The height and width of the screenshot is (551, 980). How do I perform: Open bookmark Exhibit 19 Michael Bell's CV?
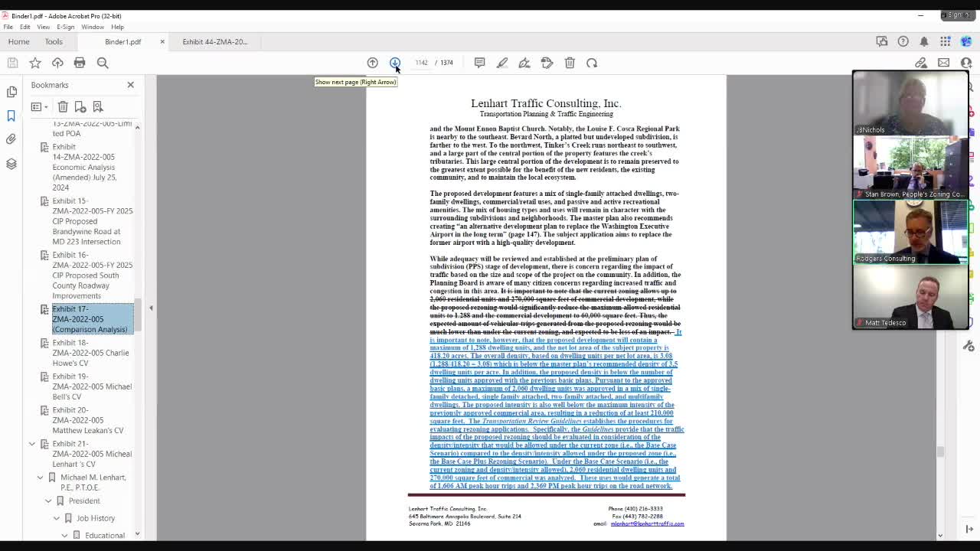tap(92, 386)
